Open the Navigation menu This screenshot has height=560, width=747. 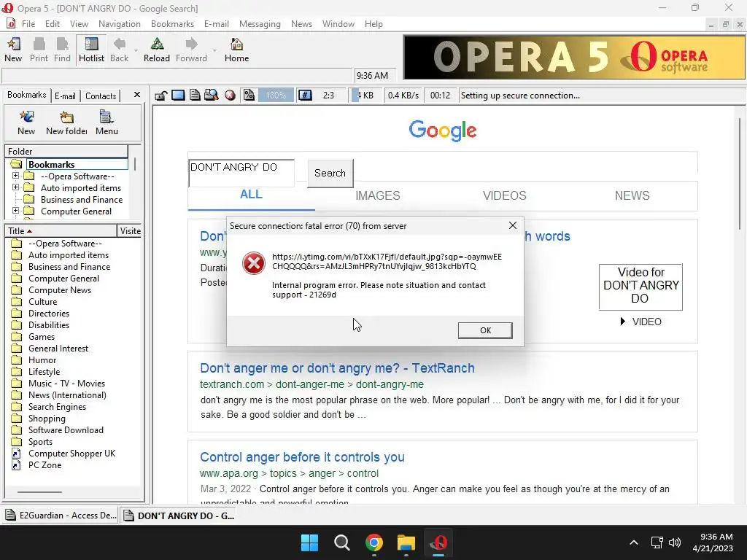(x=119, y=24)
